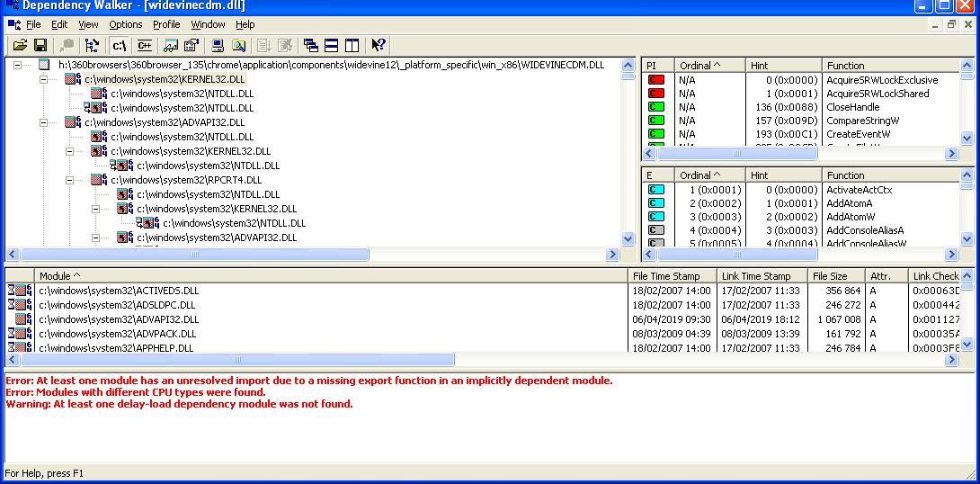Collapse the RPCRT4.DLL tree node
The height and width of the screenshot is (484, 980).
pos(70,180)
